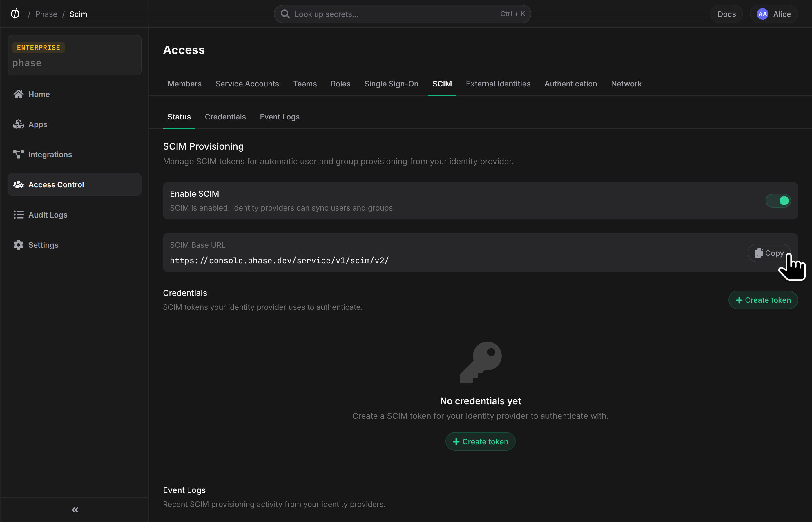
Task: Switch to the Members tab
Action: click(x=184, y=84)
